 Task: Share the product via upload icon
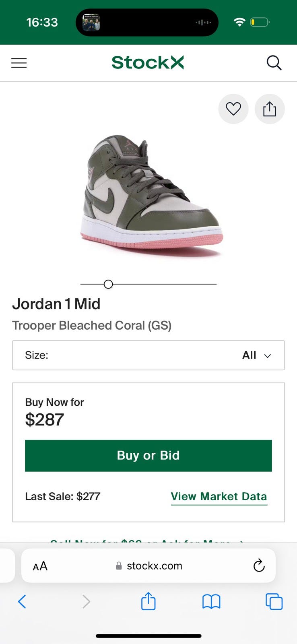pos(270,109)
